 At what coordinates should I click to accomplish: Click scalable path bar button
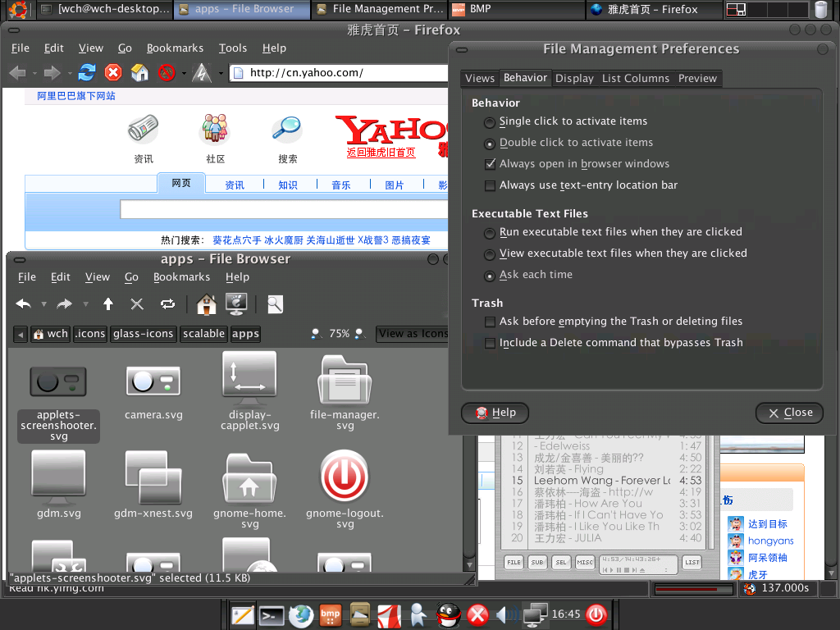(203, 334)
